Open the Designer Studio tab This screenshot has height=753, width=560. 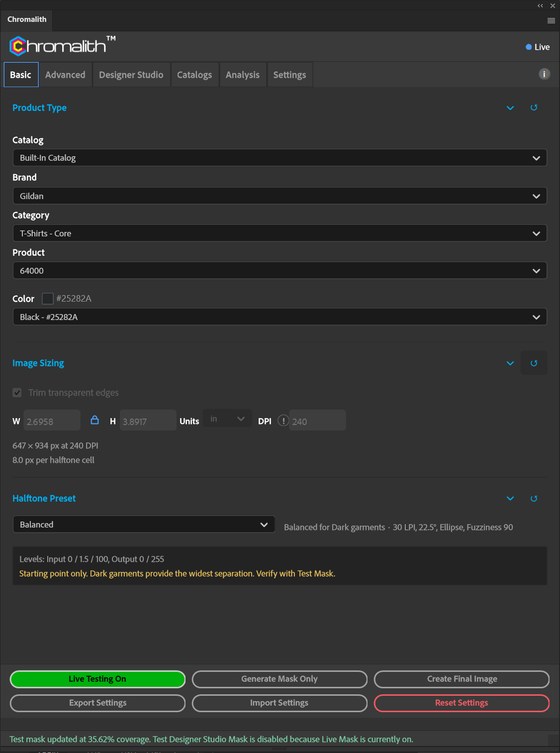(x=131, y=75)
